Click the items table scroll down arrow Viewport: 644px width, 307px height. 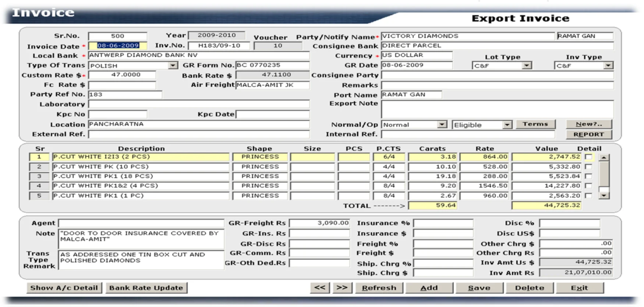(x=604, y=195)
